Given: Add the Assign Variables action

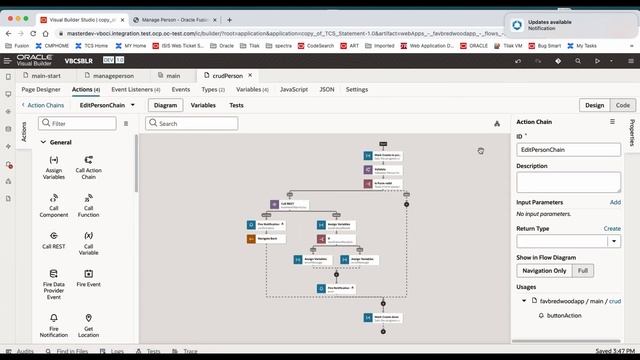Looking at the screenshot, I should click(x=54, y=167).
